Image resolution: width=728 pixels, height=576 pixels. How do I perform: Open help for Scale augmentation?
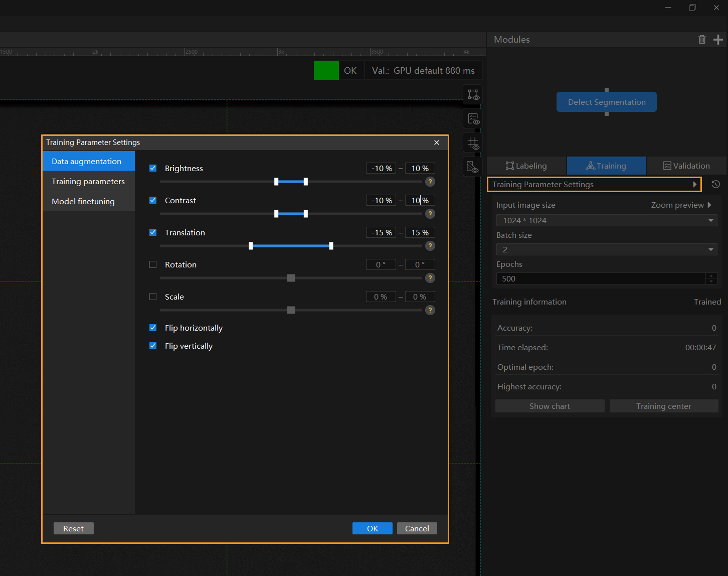click(430, 310)
